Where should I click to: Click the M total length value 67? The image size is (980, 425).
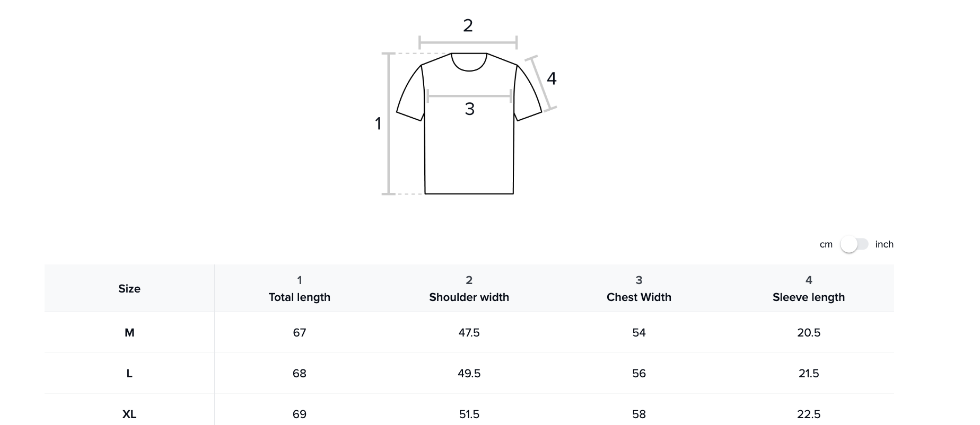[299, 333]
